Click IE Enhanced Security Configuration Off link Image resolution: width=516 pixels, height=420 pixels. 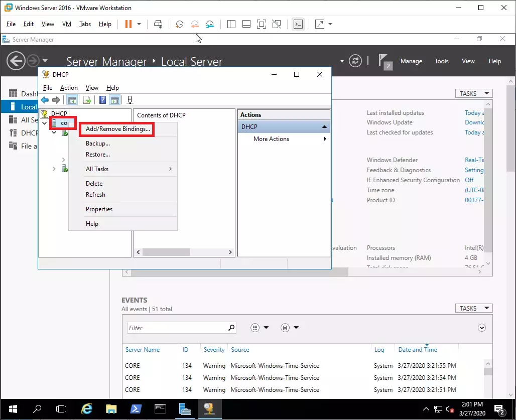coord(469,180)
